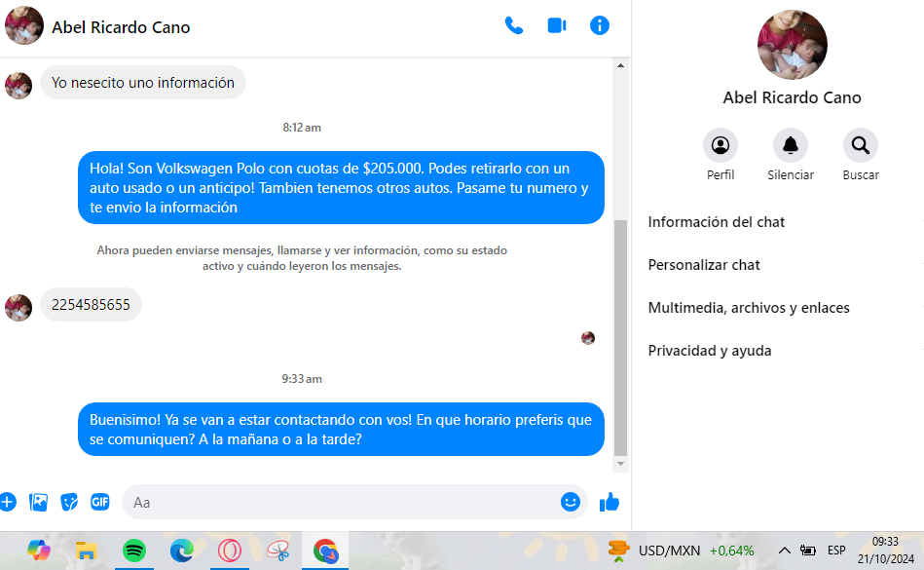Open the plus more actions button
The image size is (924, 570).
8,502
